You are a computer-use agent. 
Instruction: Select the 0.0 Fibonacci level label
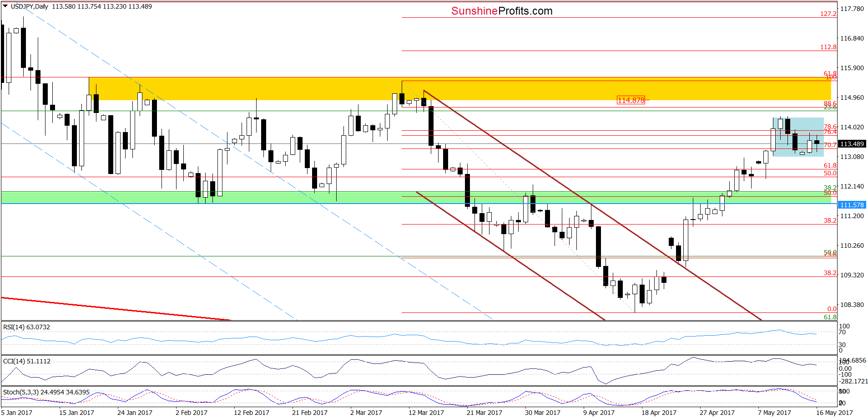tap(832, 309)
